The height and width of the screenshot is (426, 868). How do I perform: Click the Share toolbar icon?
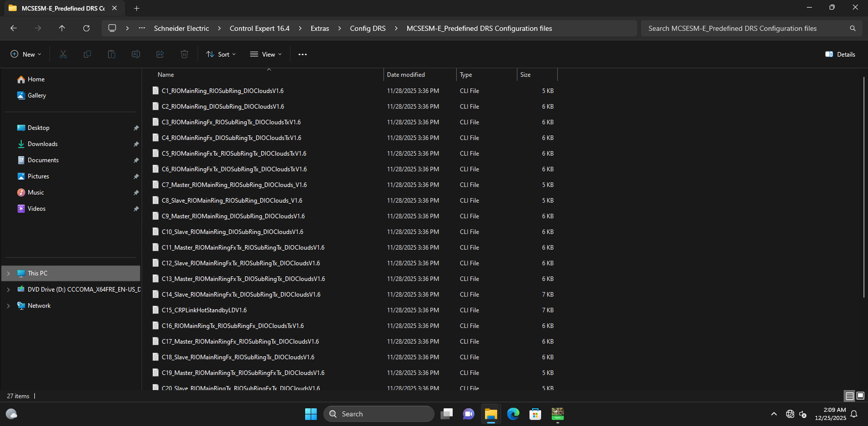click(x=160, y=54)
